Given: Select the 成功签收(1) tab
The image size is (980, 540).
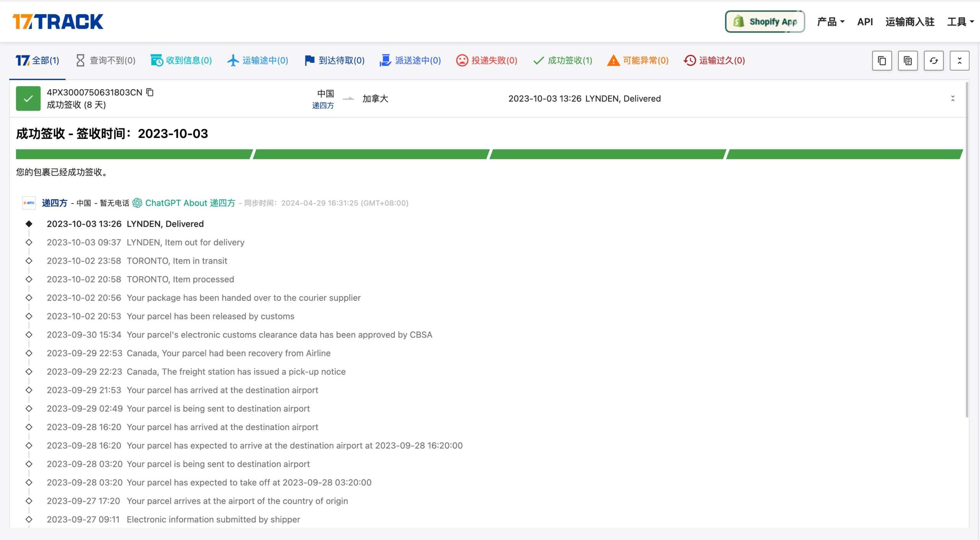Looking at the screenshot, I should coord(563,61).
